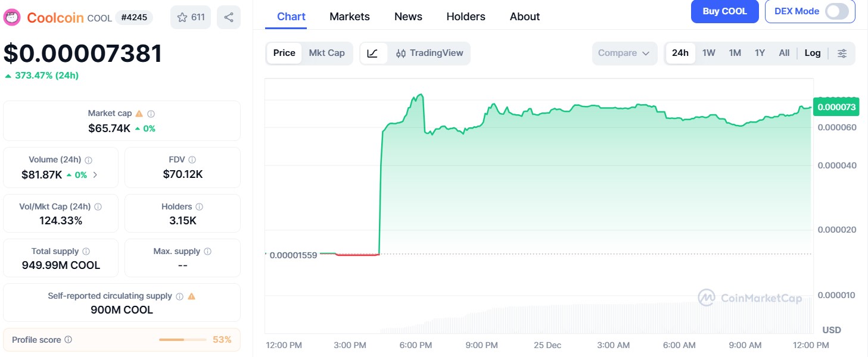Open the 1Y chart timeframe
The width and height of the screenshot is (868, 357).
tap(760, 53)
